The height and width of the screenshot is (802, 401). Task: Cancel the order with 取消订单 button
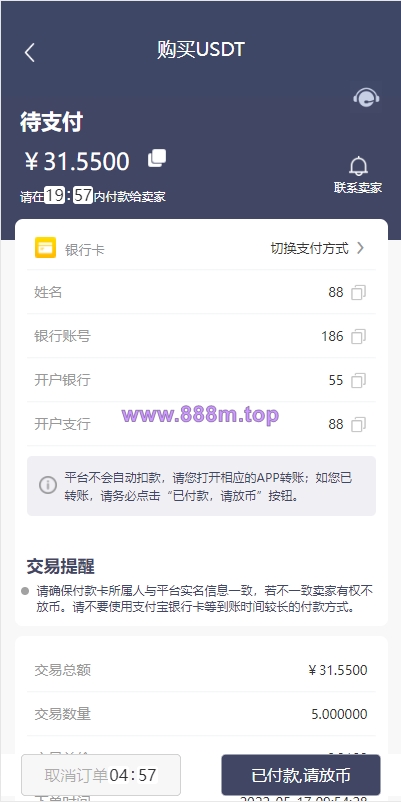pos(101,775)
